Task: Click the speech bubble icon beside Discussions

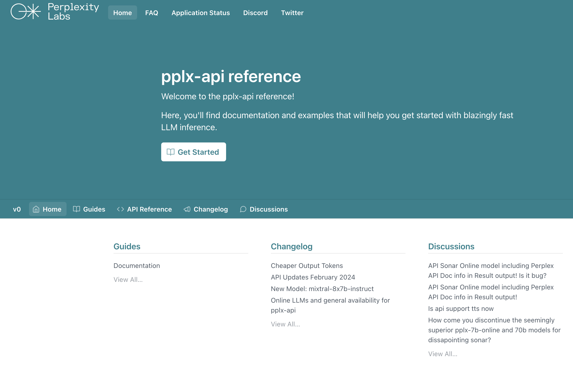Action: pos(243,209)
